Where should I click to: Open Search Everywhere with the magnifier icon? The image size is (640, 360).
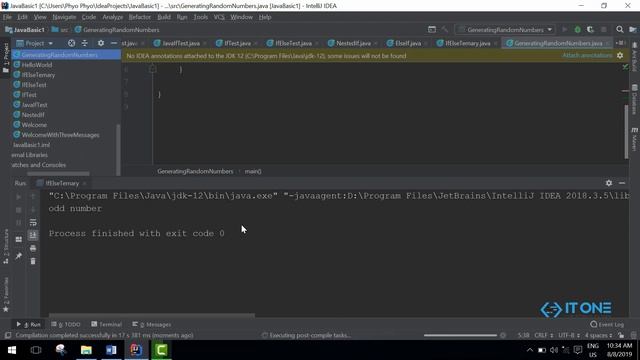620,30
